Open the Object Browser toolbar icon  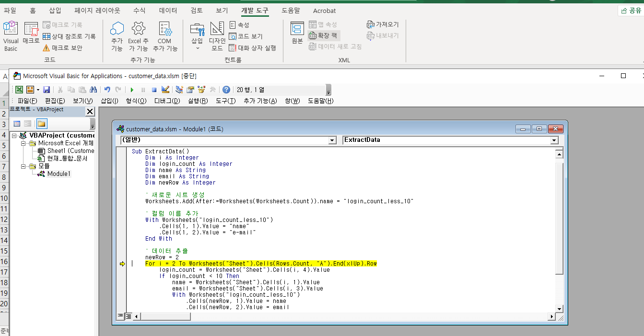point(201,90)
